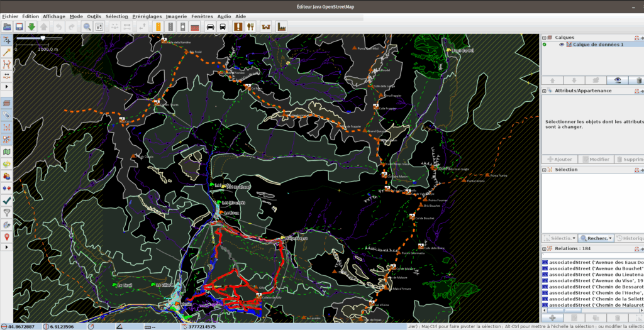Image resolution: width=644 pixels, height=330 pixels.
Task: Click the validator checkmark icon in sidebar
Action: (x=7, y=201)
